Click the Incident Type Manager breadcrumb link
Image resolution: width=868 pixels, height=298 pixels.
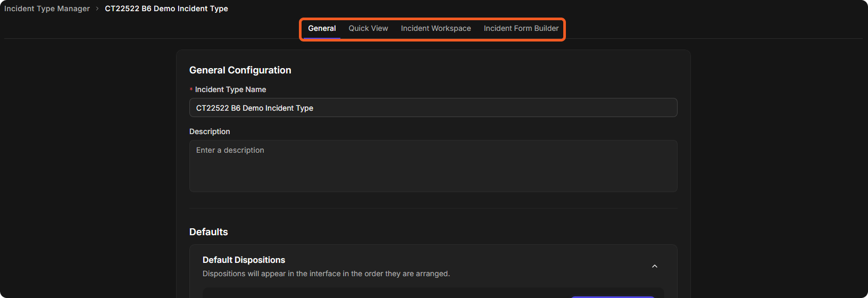click(47, 9)
